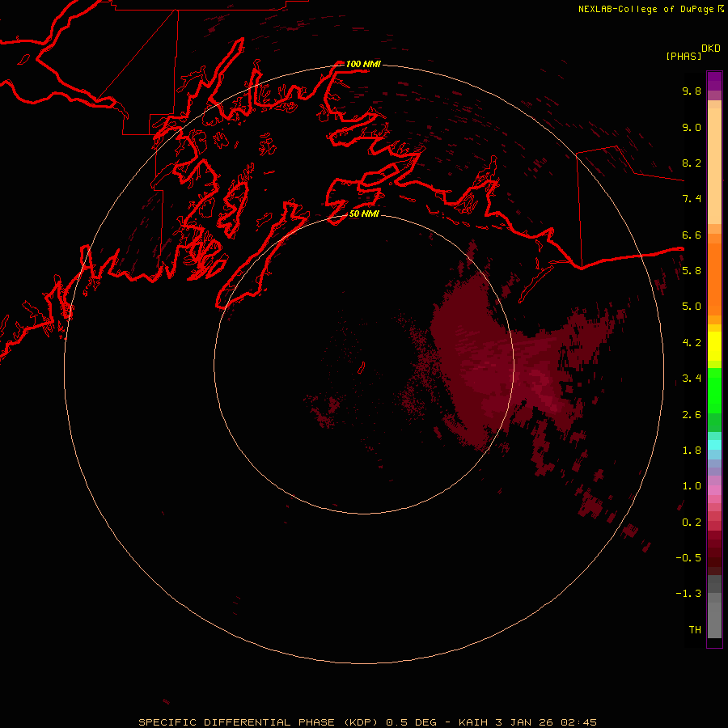728x728 pixels.
Task: Click the 9.0 value on the color scale
Action: pyautogui.click(x=692, y=127)
